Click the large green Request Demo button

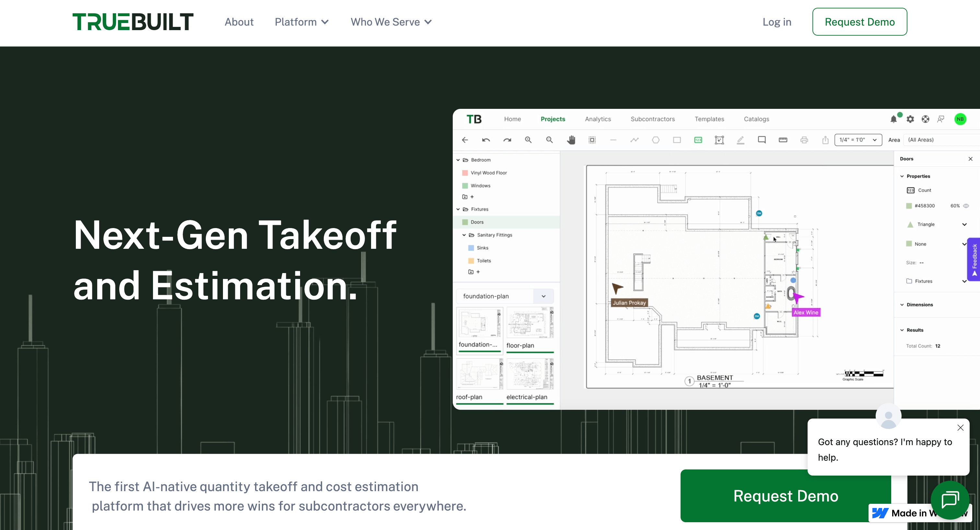coord(785,496)
